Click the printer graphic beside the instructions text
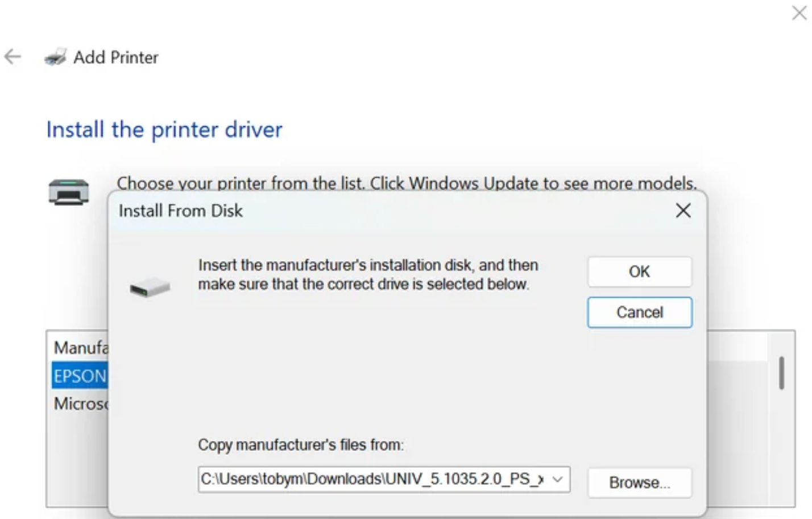This screenshot has height=519, width=812. (x=67, y=191)
